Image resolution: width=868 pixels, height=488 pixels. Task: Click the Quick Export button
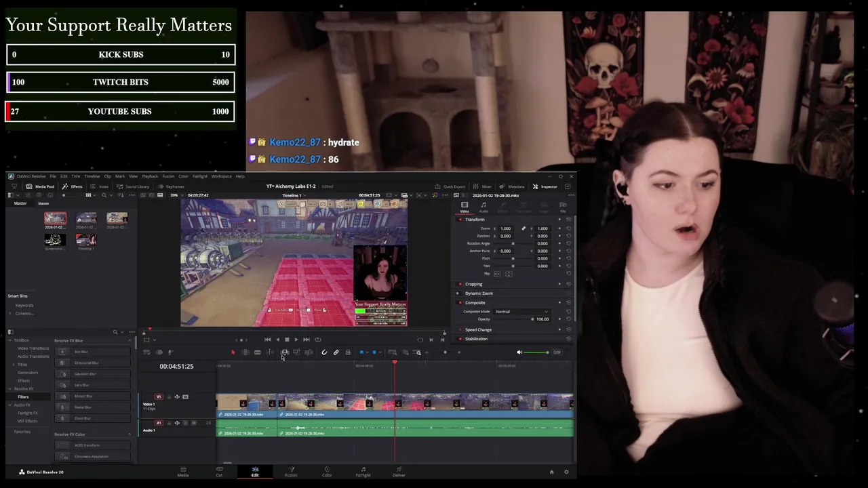point(450,186)
